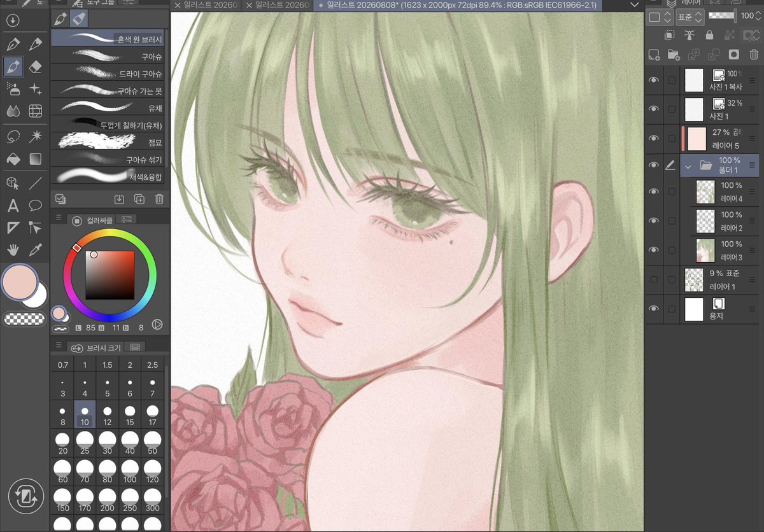Choose brush size 100
The height and width of the screenshot is (532, 764).
[130, 471]
